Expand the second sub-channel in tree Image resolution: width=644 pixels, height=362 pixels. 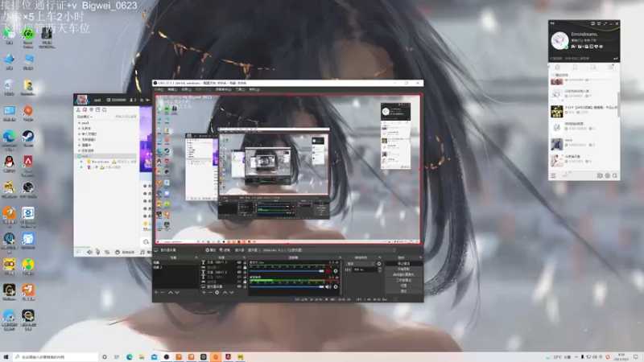pos(79,129)
